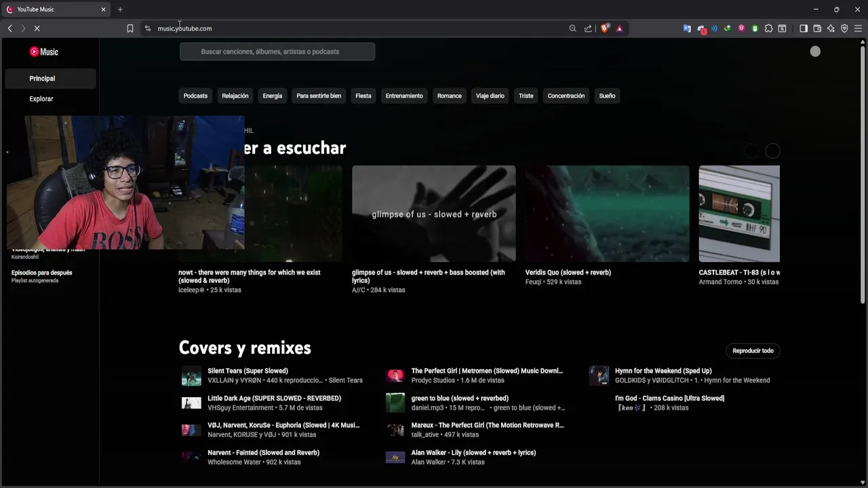The image size is (868, 488).
Task: Select the YouTube Music browser tab
Action: coord(56,9)
